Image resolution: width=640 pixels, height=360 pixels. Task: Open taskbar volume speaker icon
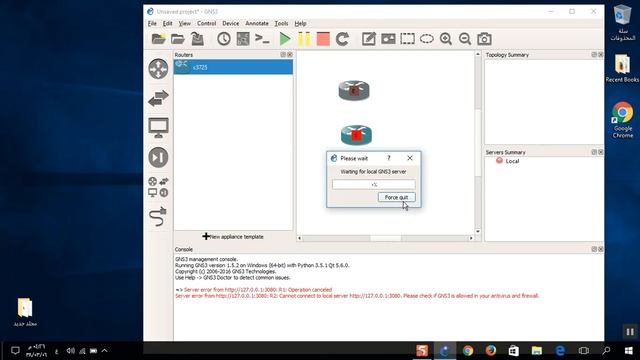pyautogui.click(x=71, y=351)
